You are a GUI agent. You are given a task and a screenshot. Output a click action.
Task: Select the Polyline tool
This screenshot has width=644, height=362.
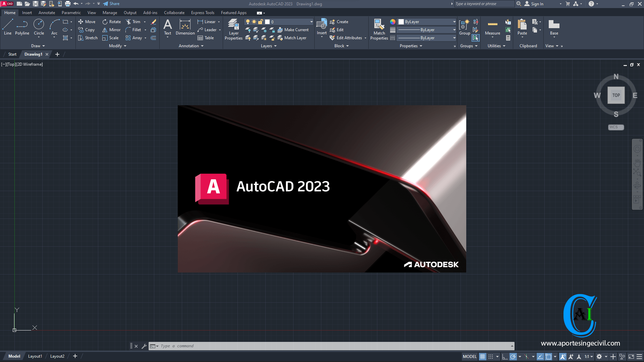22,27
